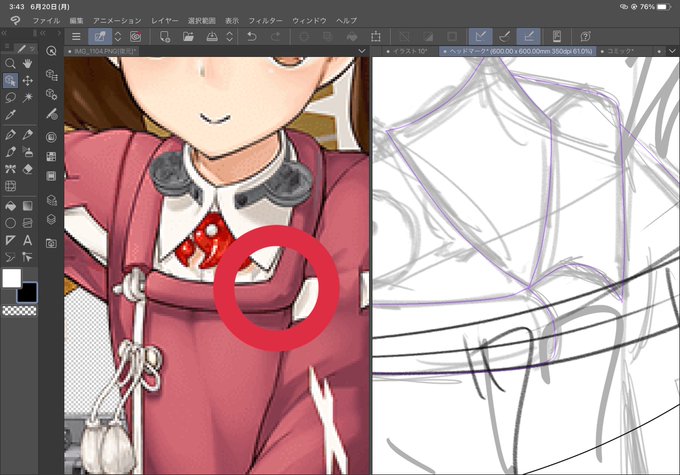This screenshot has width=680, height=475.
Task: Open a file with folder icon
Action: [x=188, y=37]
